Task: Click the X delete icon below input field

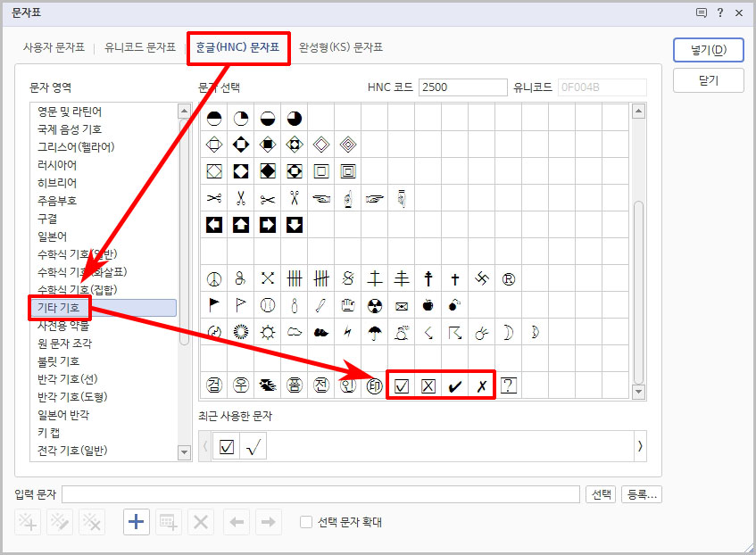Action: (x=202, y=522)
